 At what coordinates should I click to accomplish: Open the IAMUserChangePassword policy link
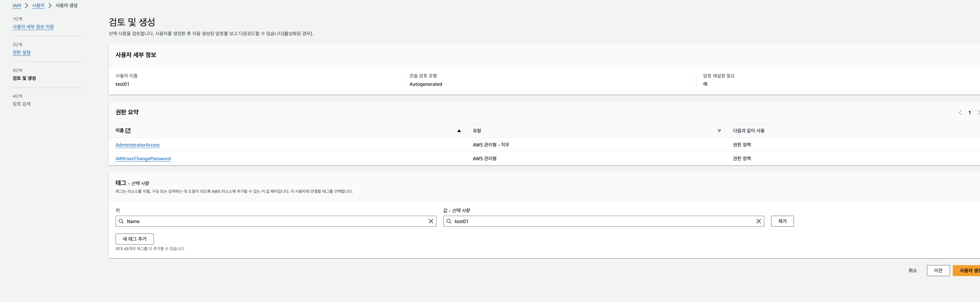click(x=143, y=159)
